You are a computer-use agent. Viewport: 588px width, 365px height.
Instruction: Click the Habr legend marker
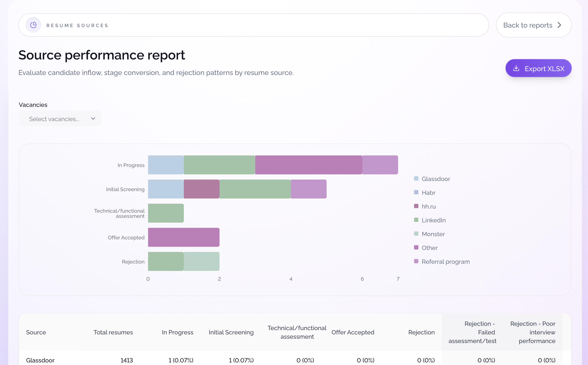(416, 192)
